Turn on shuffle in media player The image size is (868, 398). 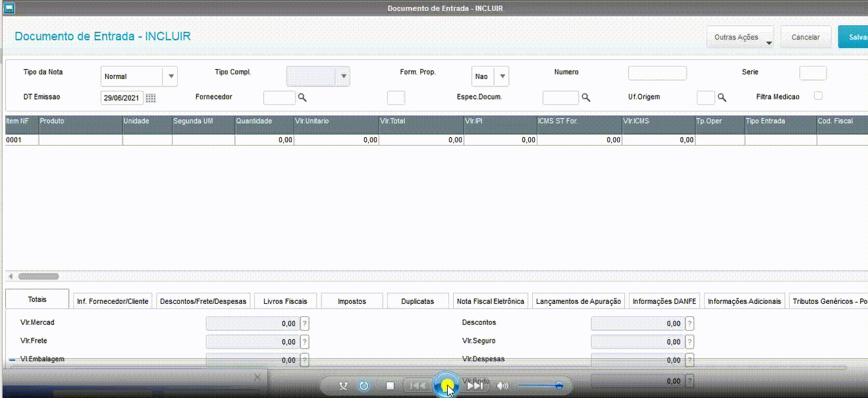coord(343,385)
